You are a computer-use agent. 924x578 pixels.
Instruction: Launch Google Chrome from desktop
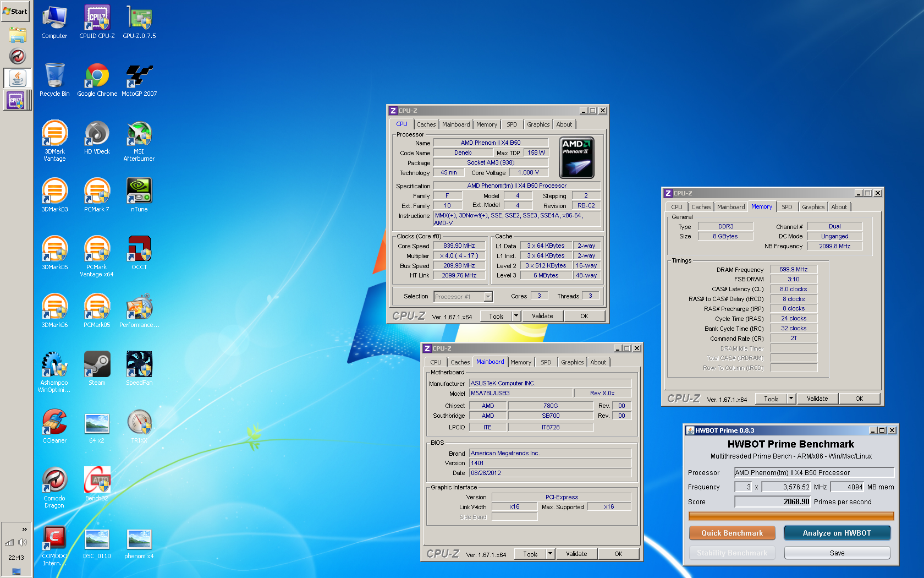point(97,80)
